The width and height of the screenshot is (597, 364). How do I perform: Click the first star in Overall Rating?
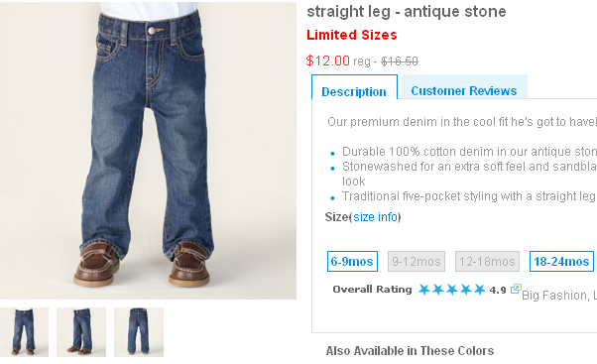pos(423,290)
